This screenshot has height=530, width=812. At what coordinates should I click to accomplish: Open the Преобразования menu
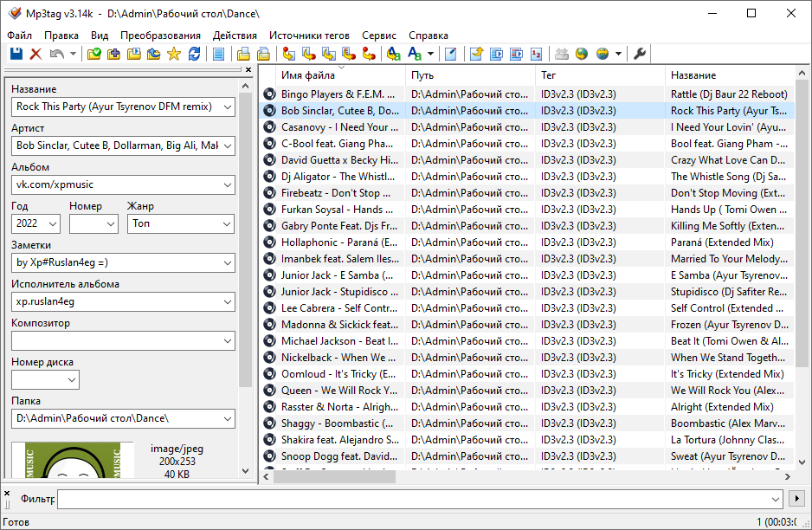pos(160,36)
